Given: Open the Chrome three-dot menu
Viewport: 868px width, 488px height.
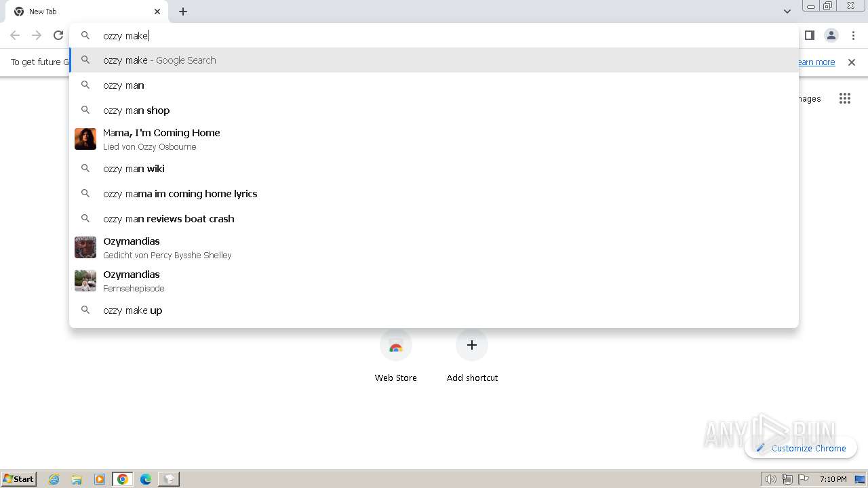Looking at the screenshot, I should (853, 35).
